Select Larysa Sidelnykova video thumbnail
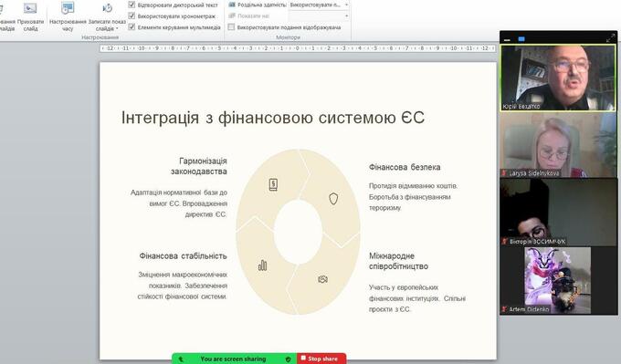Viewport: 621px width, 364px height. [x=558, y=145]
